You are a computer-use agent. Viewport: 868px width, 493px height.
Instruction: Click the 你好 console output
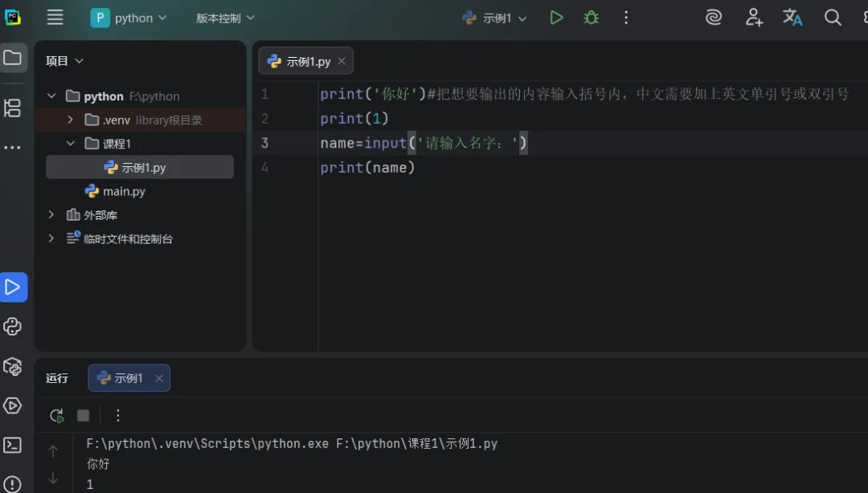tap(98, 463)
